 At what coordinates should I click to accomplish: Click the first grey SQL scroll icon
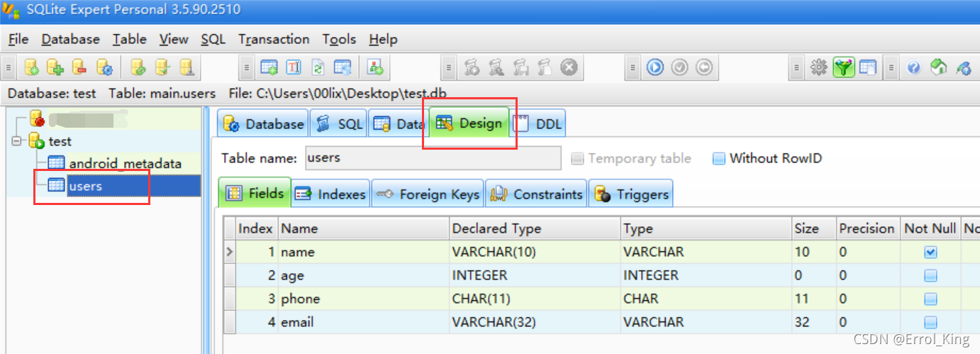click(472, 67)
